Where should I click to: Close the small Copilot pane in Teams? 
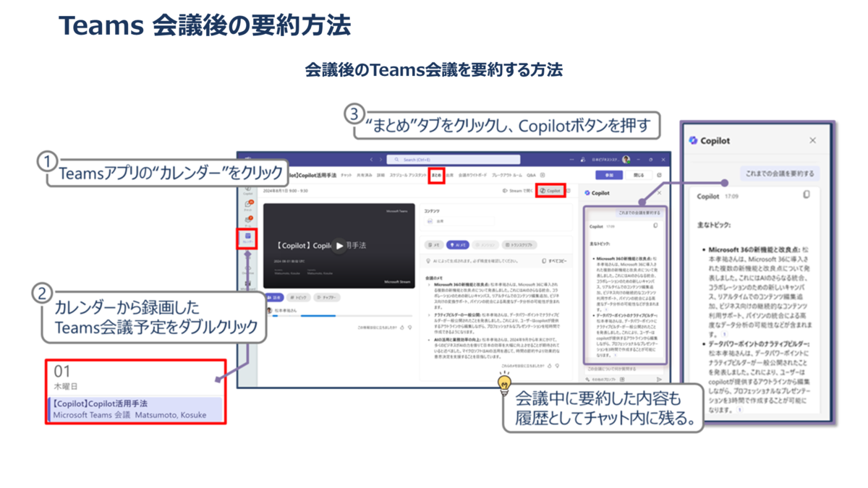tap(659, 193)
